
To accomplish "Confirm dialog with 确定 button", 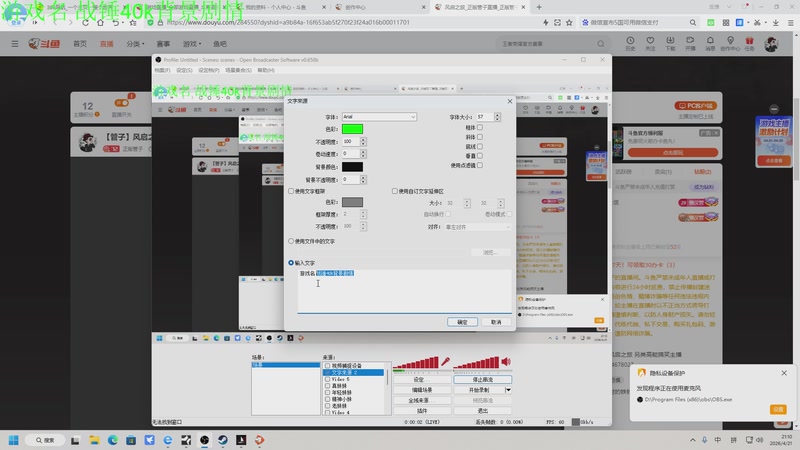I will tap(462, 322).
